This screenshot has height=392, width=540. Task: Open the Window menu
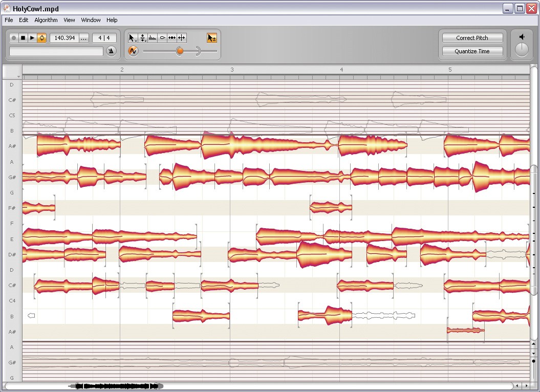pos(91,20)
